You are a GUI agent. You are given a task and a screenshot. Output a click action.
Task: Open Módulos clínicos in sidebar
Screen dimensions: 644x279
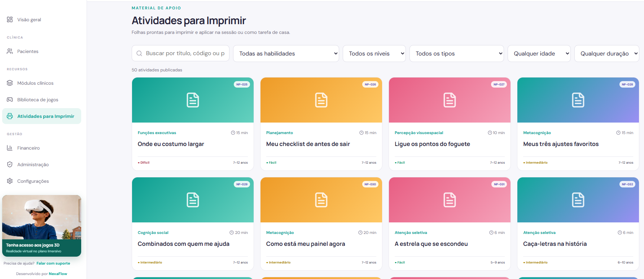41,83
